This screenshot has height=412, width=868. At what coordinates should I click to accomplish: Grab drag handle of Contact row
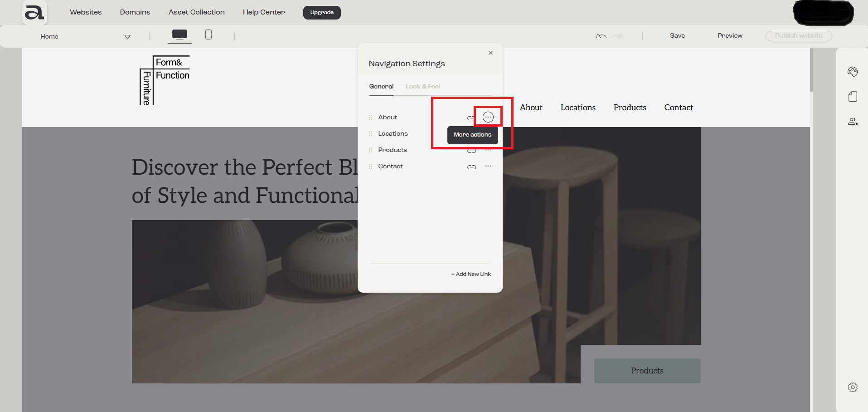coord(371,166)
